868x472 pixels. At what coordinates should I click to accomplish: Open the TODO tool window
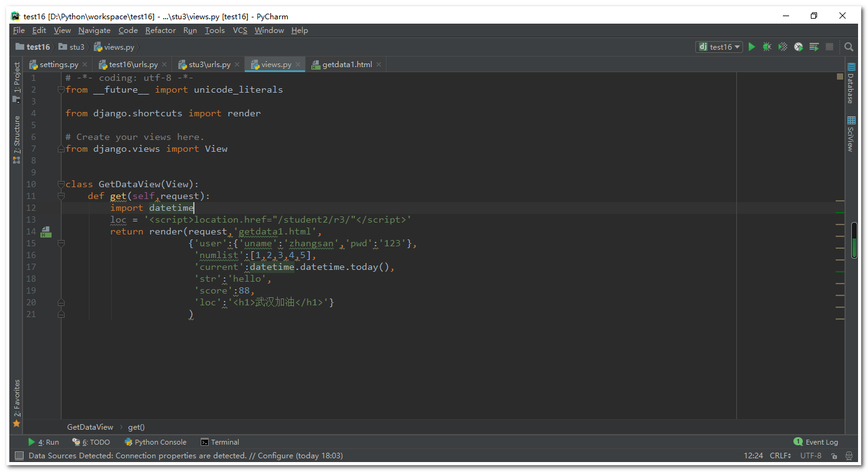pyautogui.click(x=91, y=442)
